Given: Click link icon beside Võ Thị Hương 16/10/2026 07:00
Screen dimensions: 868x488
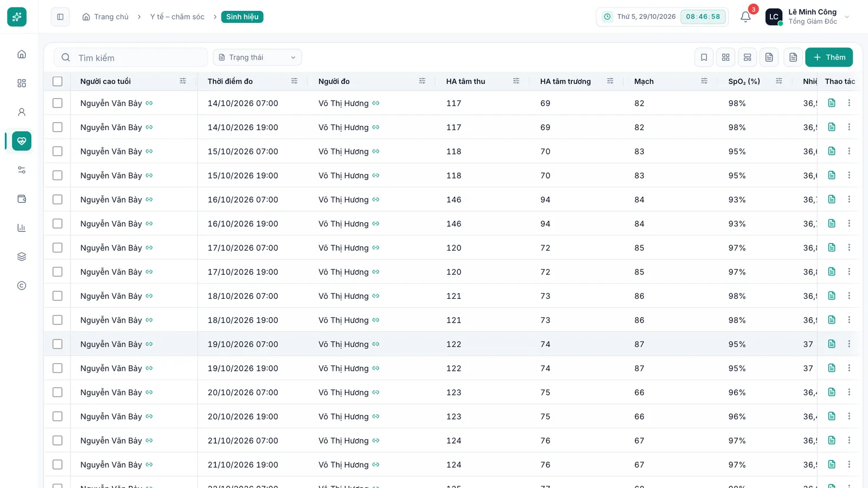Looking at the screenshot, I should 375,200.
